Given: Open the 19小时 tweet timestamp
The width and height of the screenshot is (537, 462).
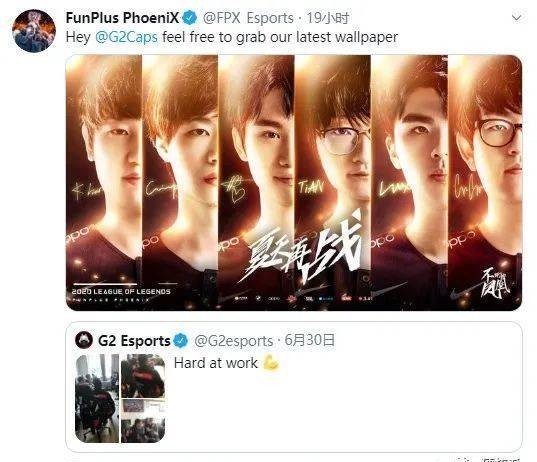Looking at the screenshot, I should [327, 18].
